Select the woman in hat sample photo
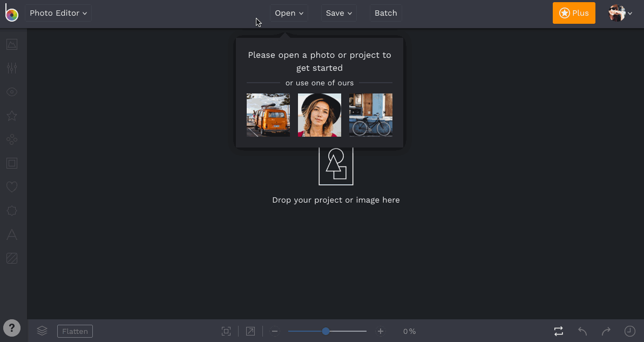The width and height of the screenshot is (644, 342). pyautogui.click(x=320, y=115)
